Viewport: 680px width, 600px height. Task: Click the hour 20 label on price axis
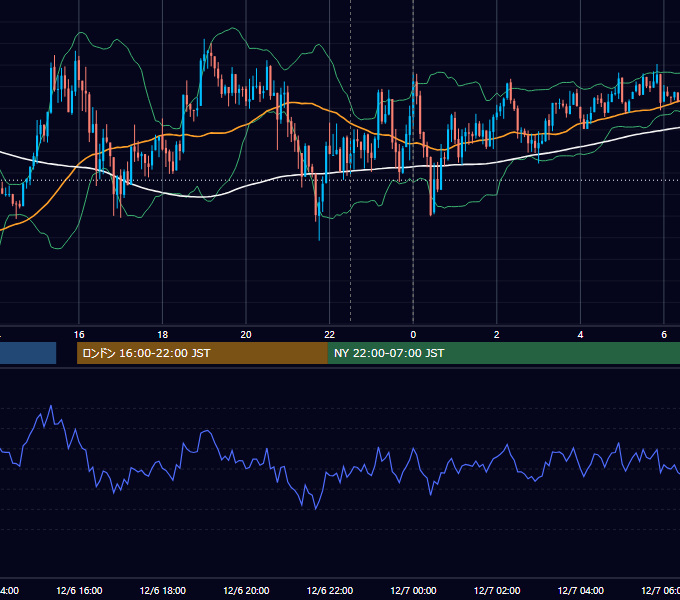click(x=246, y=335)
